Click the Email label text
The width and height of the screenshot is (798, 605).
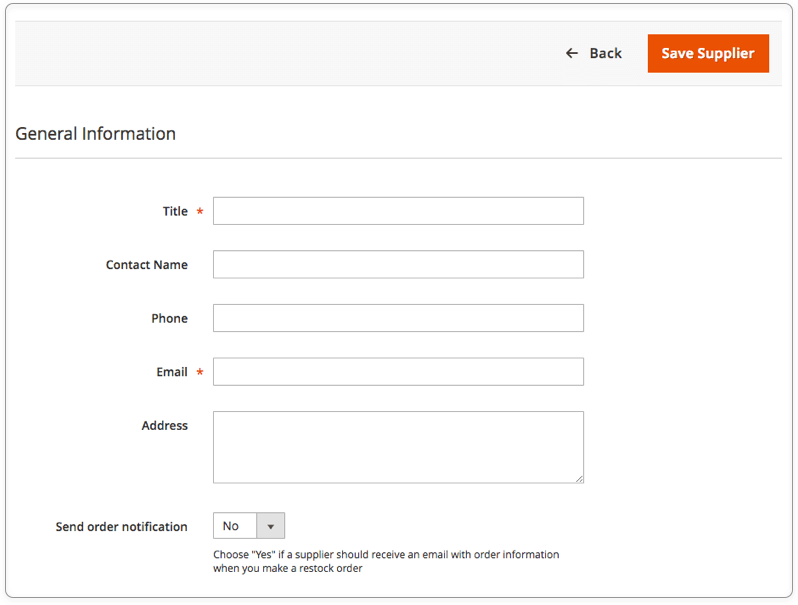tap(172, 372)
